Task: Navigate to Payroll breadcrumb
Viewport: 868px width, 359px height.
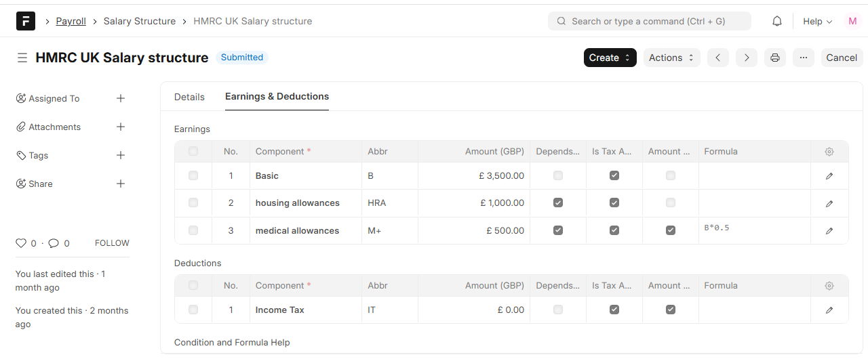Action: tap(71, 21)
